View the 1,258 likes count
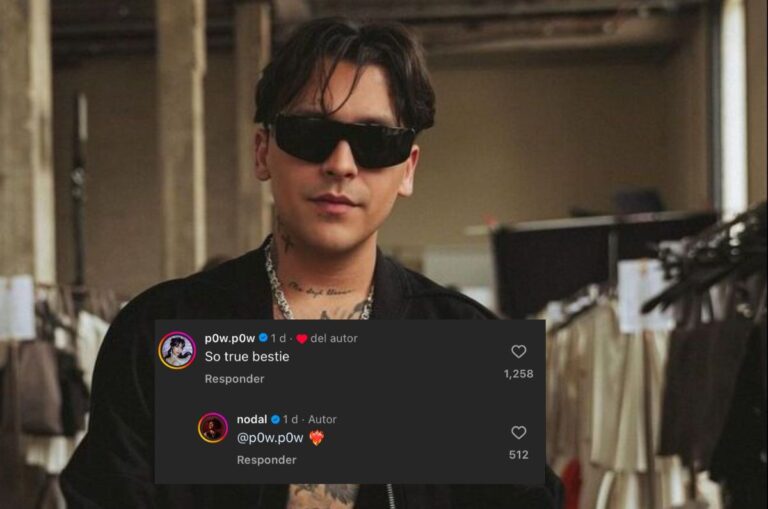The image size is (768, 509). point(518,374)
